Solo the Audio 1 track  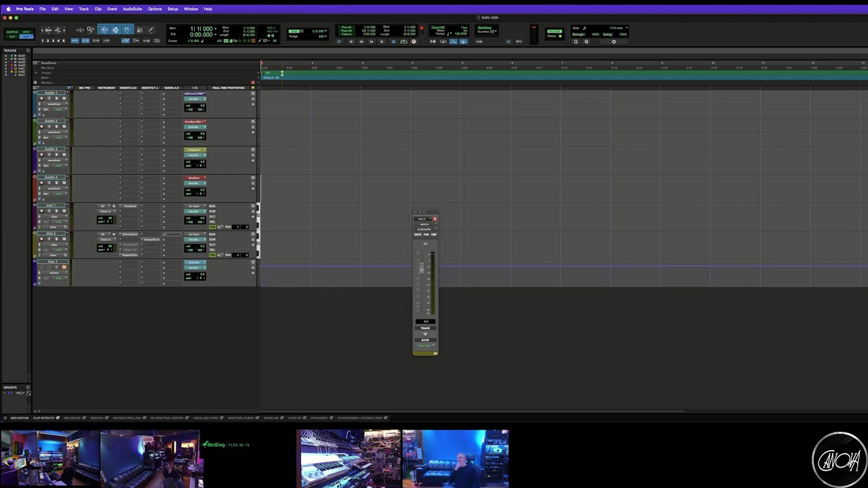[56, 98]
